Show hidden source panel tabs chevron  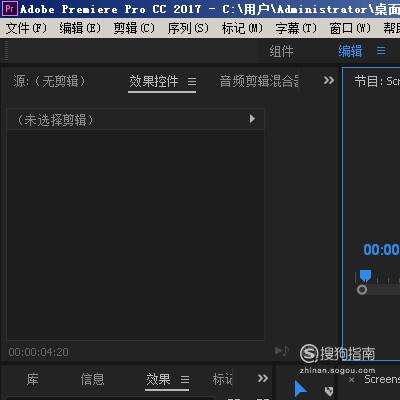(329, 80)
